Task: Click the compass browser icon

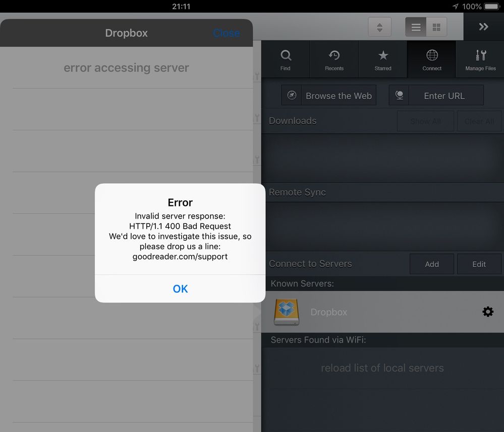Action: (292, 95)
